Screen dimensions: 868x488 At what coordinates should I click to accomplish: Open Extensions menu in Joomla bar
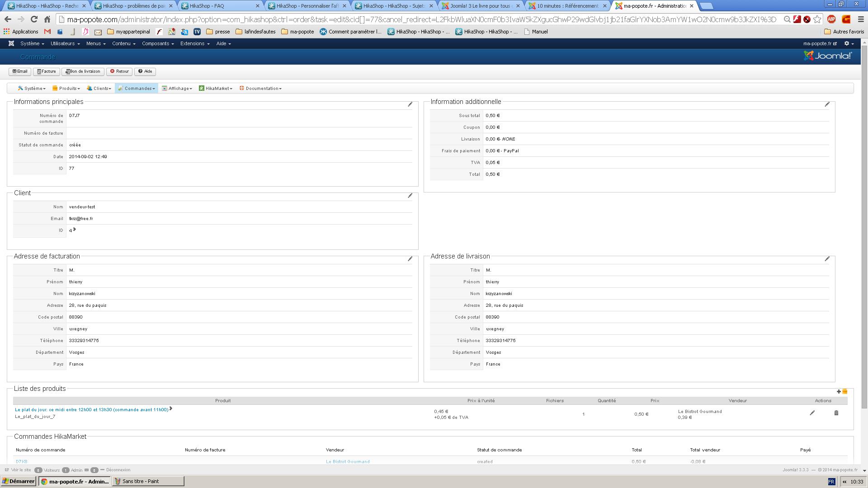click(x=194, y=43)
